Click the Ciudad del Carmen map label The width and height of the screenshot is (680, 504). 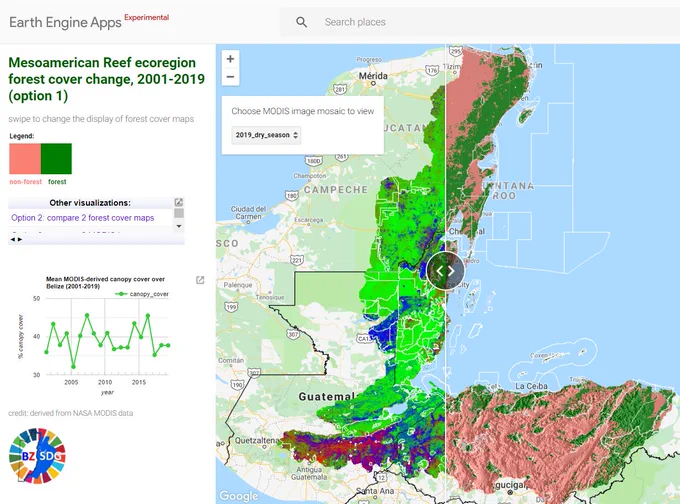click(x=248, y=213)
